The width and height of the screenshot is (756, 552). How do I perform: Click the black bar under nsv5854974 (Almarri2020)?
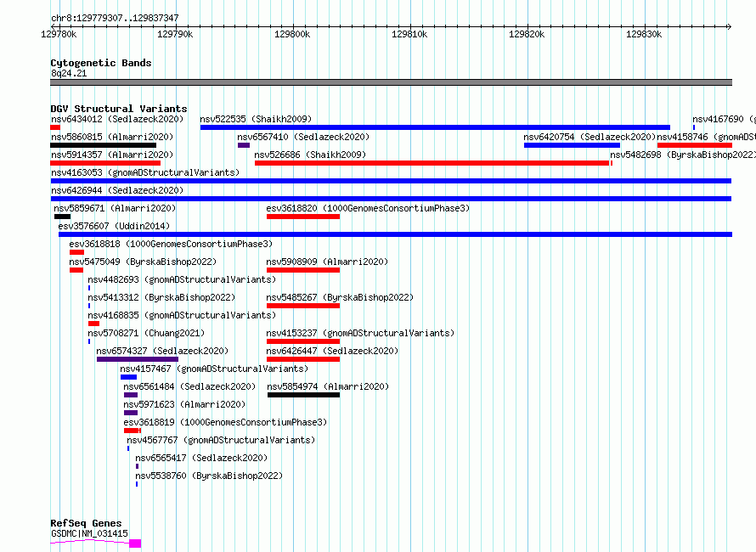point(304,396)
